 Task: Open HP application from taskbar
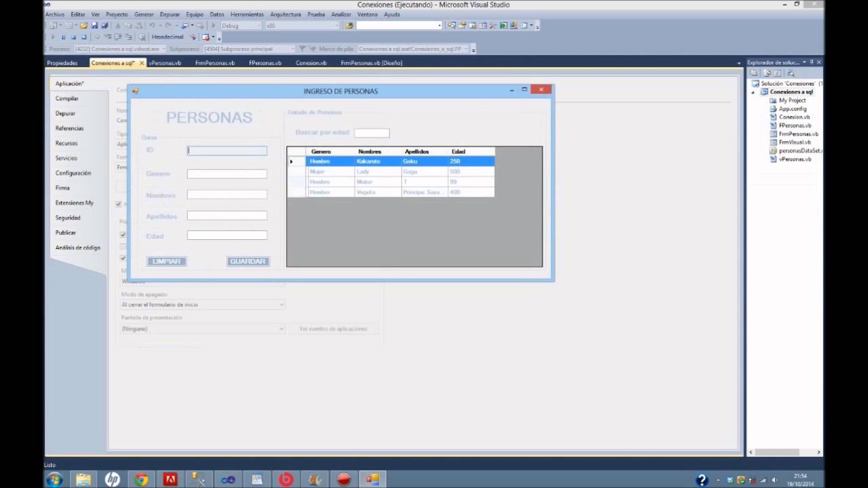113,479
